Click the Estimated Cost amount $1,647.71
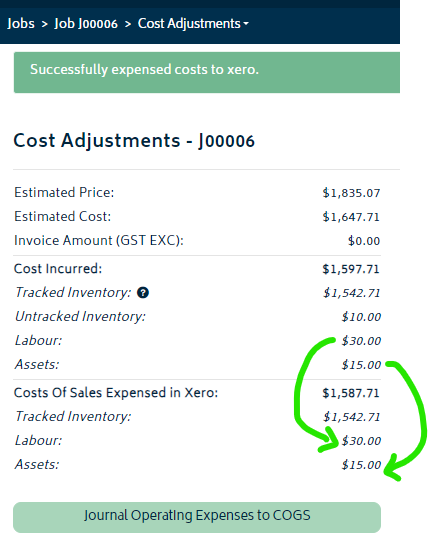The height and width of the screenshot is (547, 428). pos(351,217)
